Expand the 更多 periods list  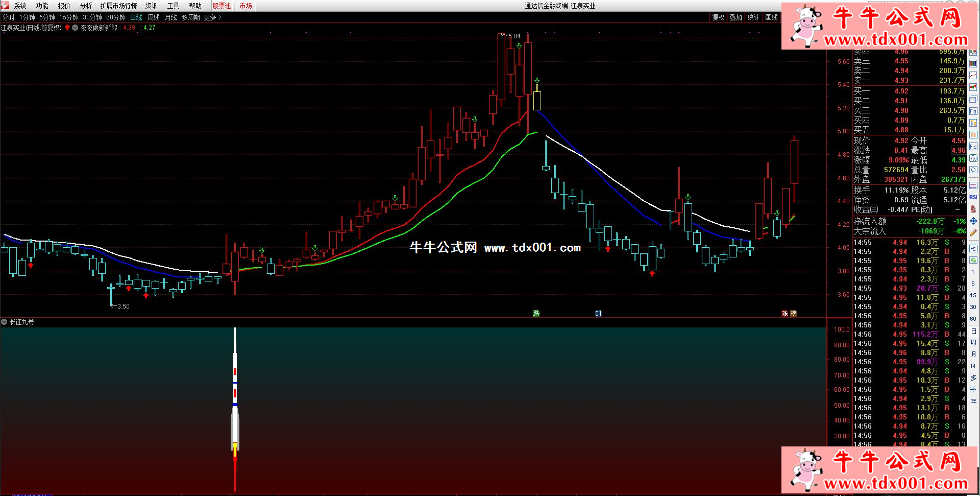[212, 17]
